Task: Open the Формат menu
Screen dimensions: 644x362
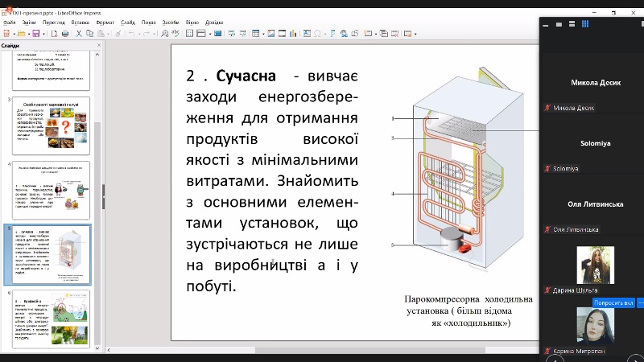Action: pos(105,23)
